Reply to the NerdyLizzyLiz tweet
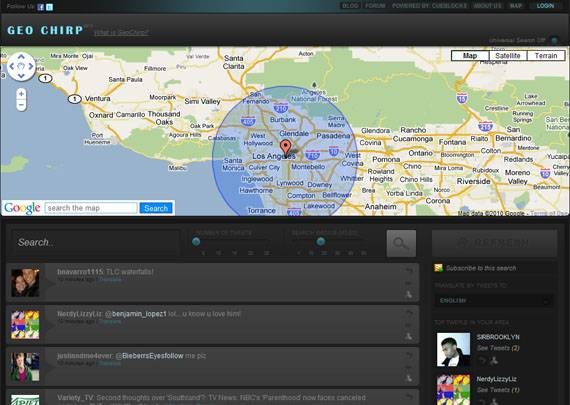This screenshot has width=570, height=405. pos(409,313)
